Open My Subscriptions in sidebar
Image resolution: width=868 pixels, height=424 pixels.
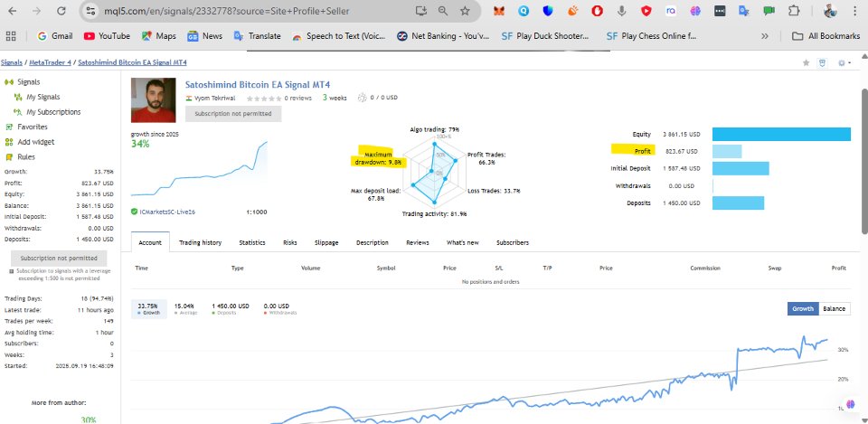click(48, 112)
